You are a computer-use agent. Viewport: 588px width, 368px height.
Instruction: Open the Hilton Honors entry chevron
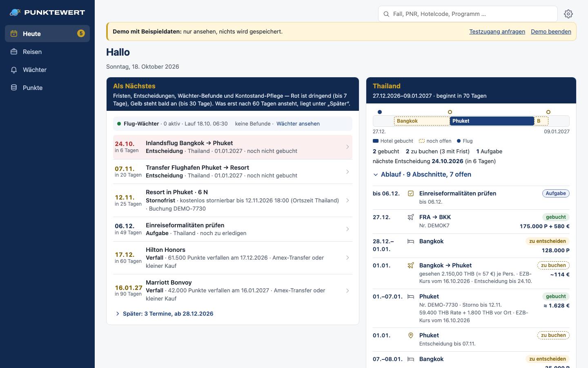pyautogui.click(x=347, y=258)
